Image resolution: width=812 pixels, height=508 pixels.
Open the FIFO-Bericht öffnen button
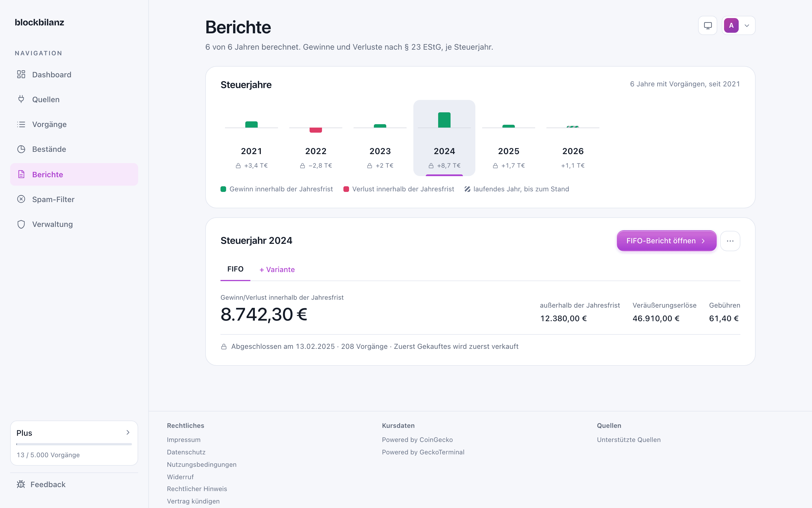point(667,241)
